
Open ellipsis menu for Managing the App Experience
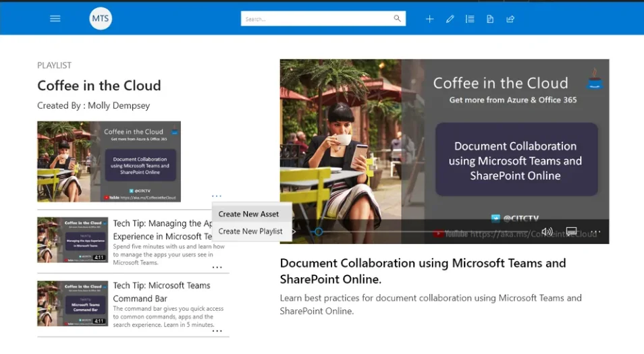(217, 268)
